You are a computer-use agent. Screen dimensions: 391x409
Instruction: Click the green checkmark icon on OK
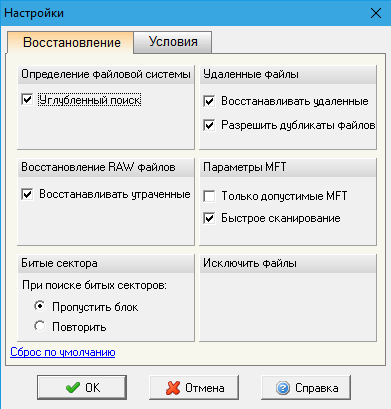73,388
